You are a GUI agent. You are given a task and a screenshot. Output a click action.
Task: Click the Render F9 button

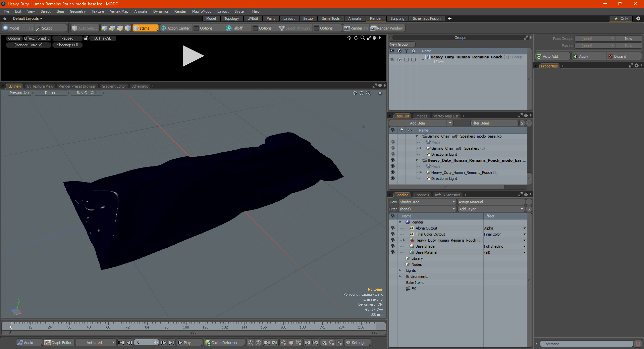(x=356, y=28)
